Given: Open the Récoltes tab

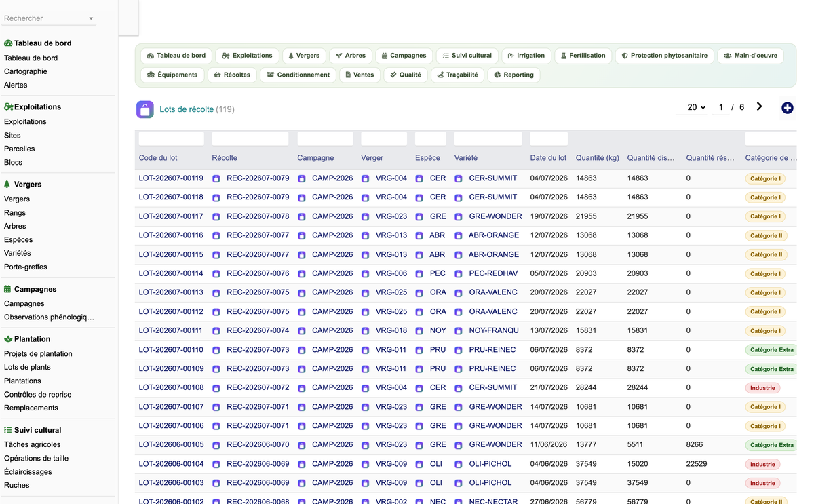Looking at the screenshot, I should [x=232, y=75].
